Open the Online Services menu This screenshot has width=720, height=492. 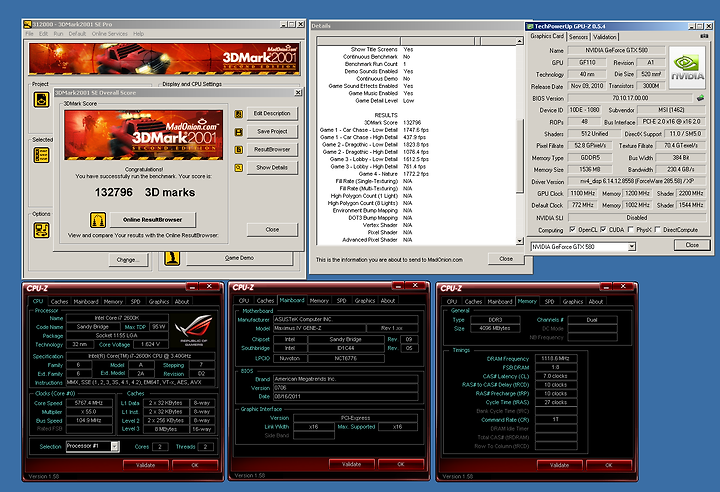110,34
